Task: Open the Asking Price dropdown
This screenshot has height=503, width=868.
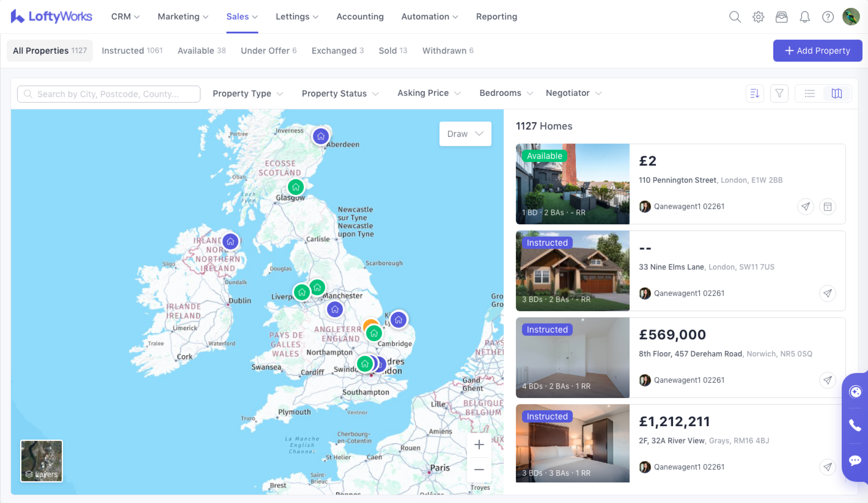Action: 429,93
